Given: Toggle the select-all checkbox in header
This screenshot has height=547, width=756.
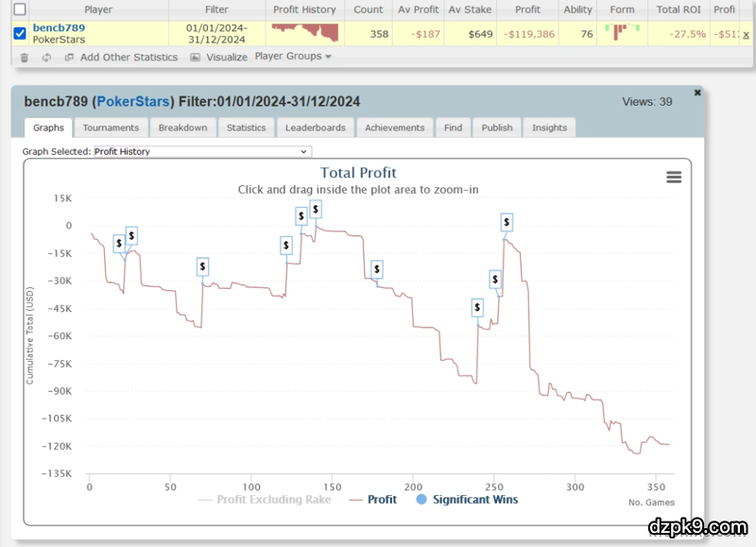Looking at the screenshot, I should (x=20, y=9).
